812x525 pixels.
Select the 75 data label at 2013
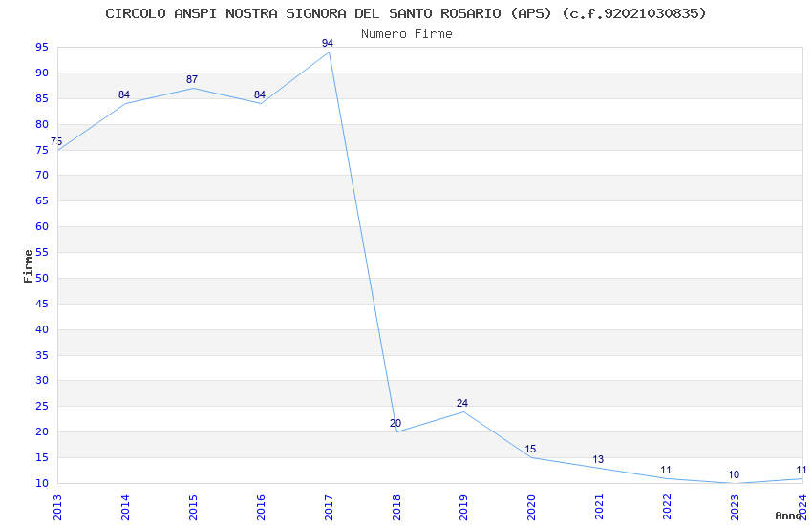(x=56, y=141)
